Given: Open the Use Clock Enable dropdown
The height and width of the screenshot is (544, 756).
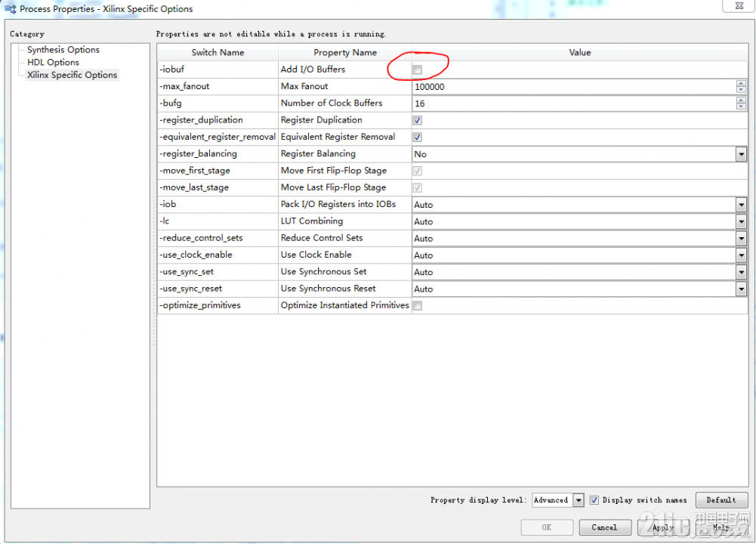Looking at the screenshot, I should click(741, 255).
